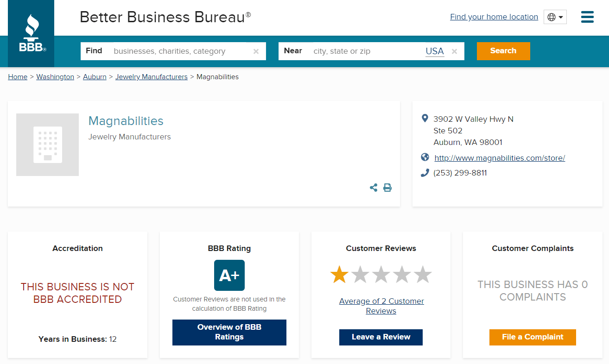Open the hamburger menu

[587, 17]
